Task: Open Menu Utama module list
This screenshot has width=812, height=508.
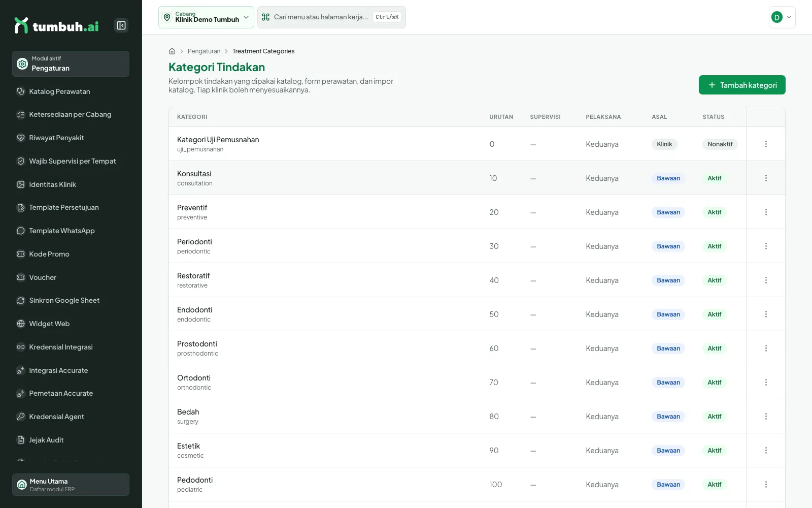Action: pyautogui.click(x=71, y=485)
